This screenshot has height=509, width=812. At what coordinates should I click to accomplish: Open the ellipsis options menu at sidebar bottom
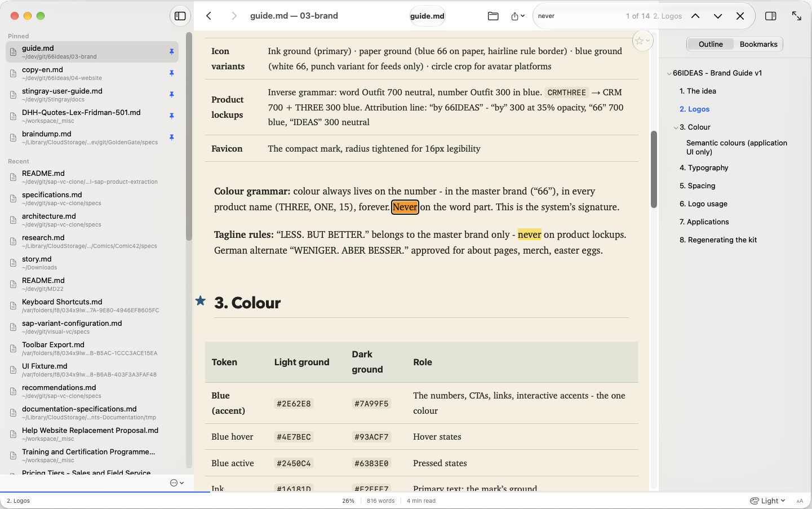click(177, 483)
